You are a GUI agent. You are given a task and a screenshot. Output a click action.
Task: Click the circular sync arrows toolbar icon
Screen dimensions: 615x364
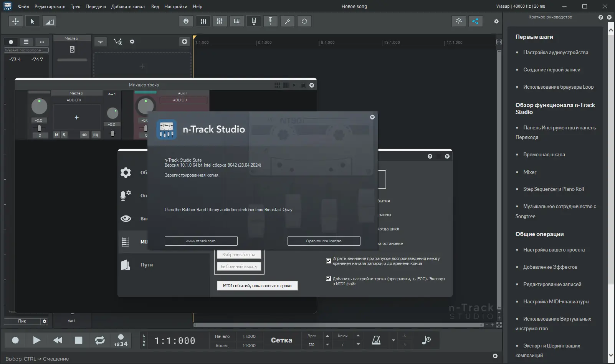coord(304,22)
